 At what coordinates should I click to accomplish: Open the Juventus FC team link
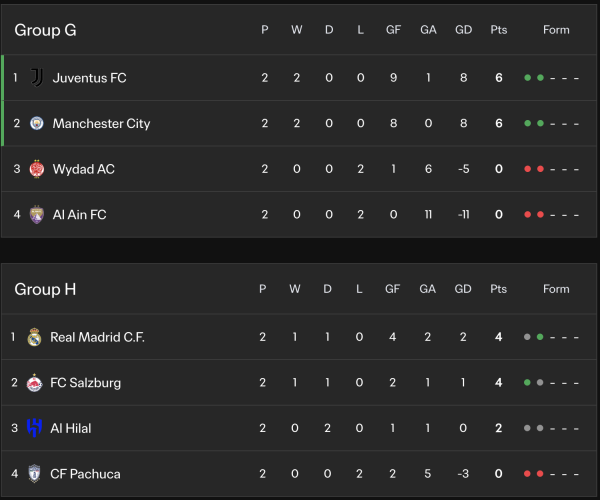(89, 77)
